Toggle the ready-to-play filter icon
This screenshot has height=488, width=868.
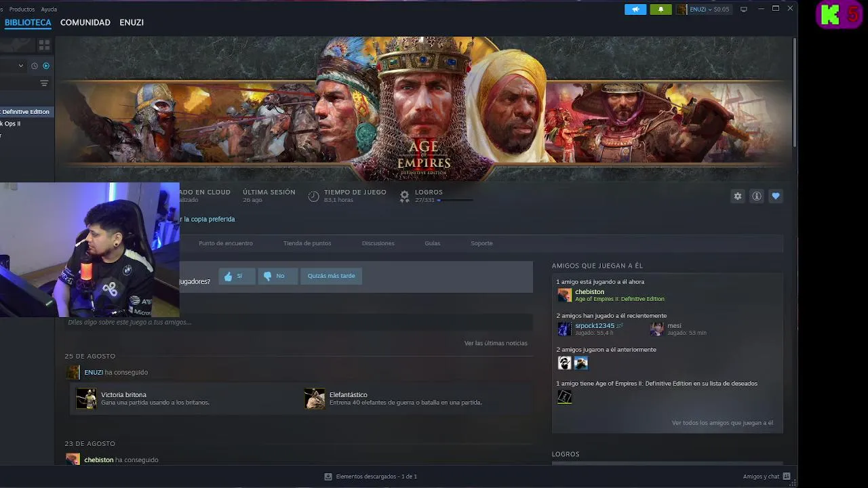[x=46, y=66]
